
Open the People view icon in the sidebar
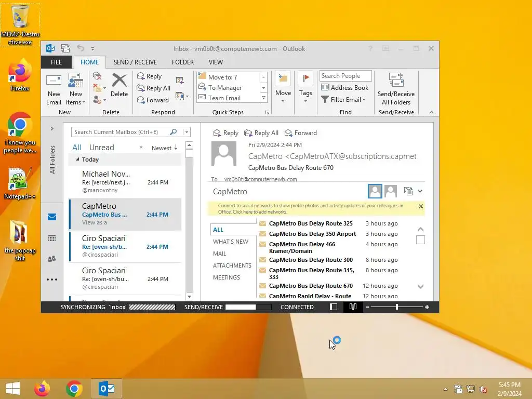[52, 259]
